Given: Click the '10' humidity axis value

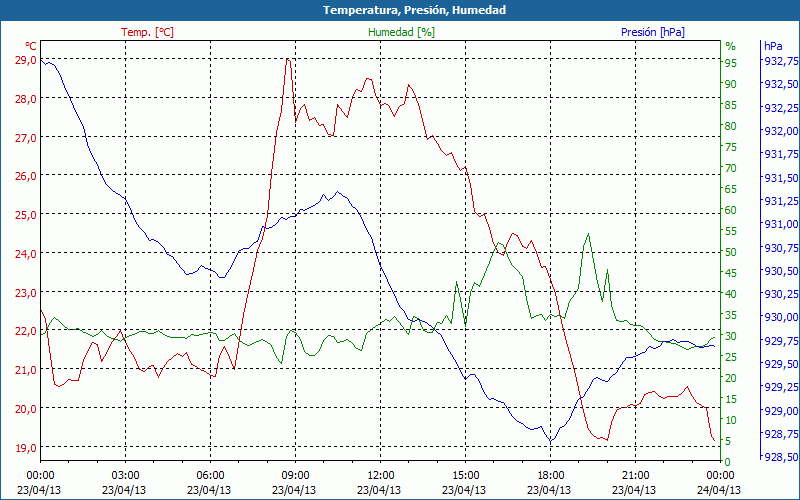Looking at the screenshot, I should point(731,420).
